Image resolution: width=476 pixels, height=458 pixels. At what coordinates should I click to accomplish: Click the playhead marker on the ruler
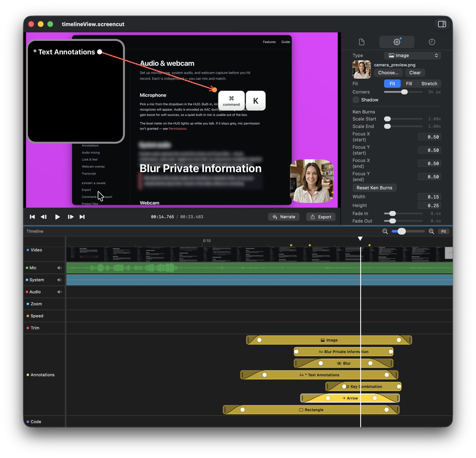point(360,239)
